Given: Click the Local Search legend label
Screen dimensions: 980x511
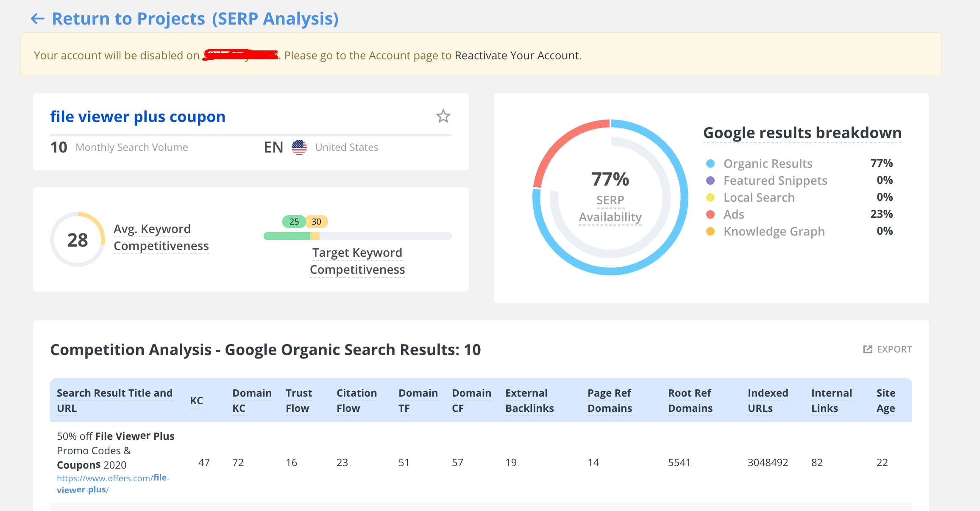Looking at the screenshot, I should (759, 197).
